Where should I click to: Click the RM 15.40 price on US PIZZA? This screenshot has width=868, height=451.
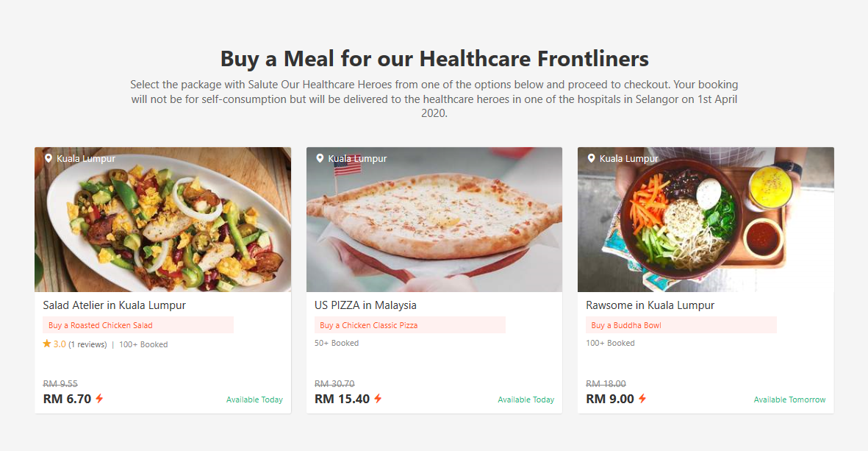342,399
